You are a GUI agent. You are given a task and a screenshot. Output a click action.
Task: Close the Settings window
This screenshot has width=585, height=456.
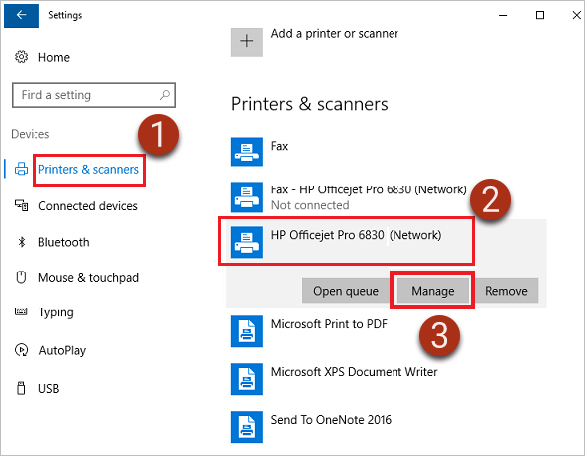tap(576, 15)
